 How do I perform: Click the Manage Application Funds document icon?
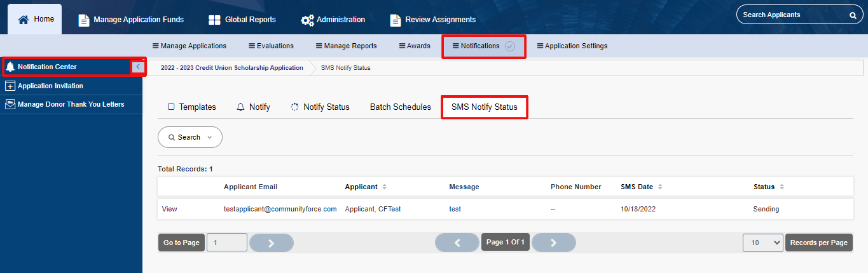click(83, 20)
